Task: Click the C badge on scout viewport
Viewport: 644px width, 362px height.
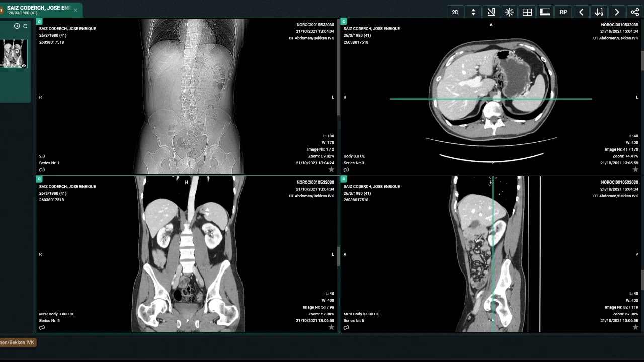Action: (x=39, y=22)
